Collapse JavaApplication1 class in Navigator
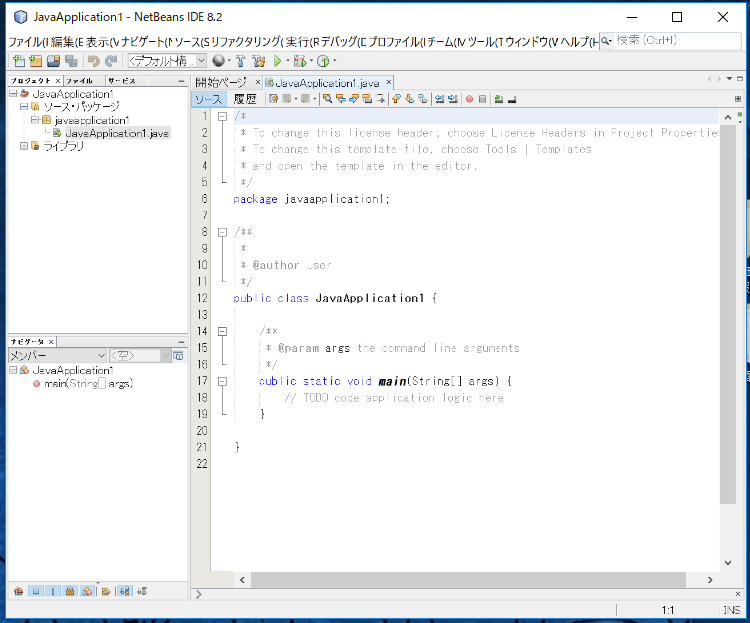The width and height of the screenshot is (750, 623). click(13, 370)
